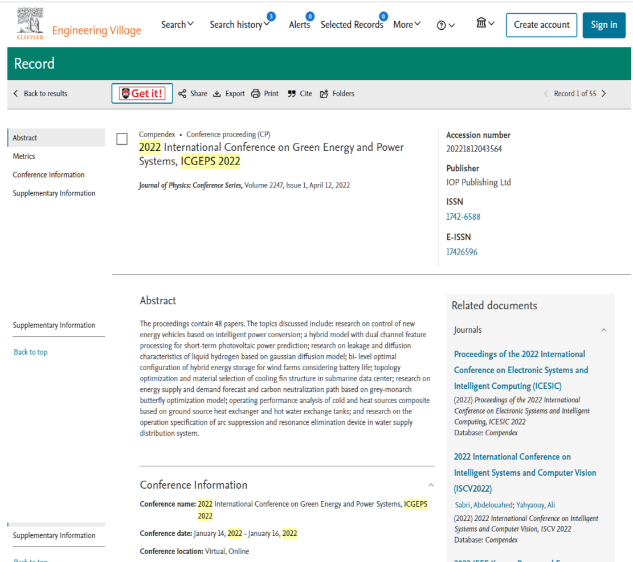This screenshot has height=562, width=633.
Task: Open ISCV2022 conference related link
Action: 525,472
